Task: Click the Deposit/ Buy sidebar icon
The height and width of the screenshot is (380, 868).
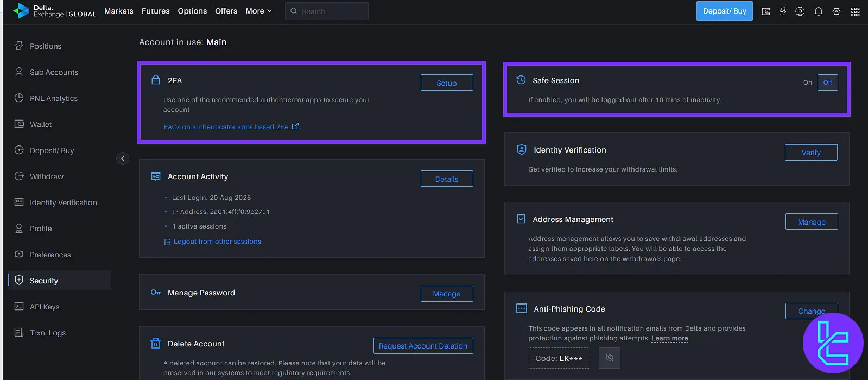Action: 19,150
